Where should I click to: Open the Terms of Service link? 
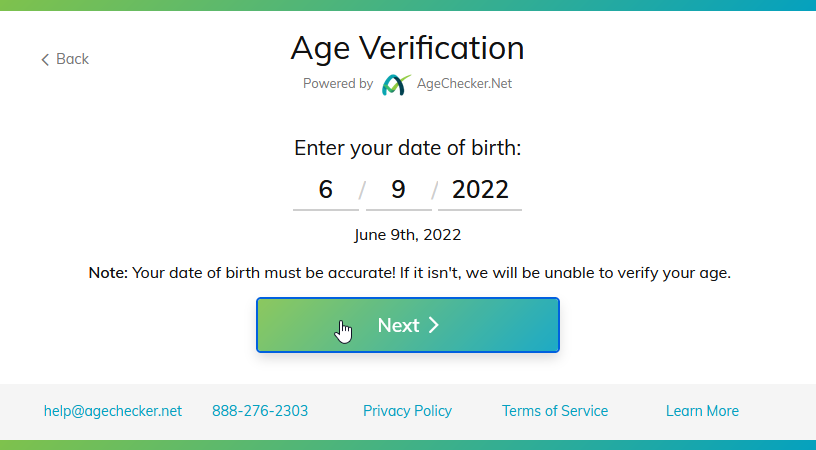point(555,411)
